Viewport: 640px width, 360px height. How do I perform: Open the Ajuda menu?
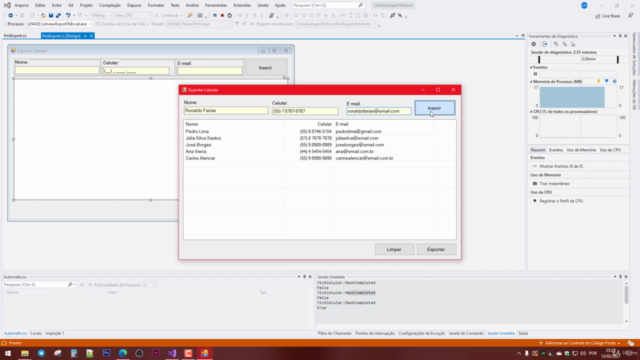(x=280, y=5)
